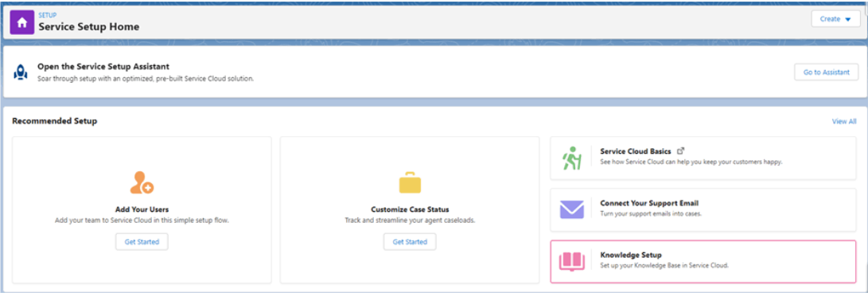The width and height of the screenshot is (868, 293).
Task: Open the View All link
Action: pos(844,121)
